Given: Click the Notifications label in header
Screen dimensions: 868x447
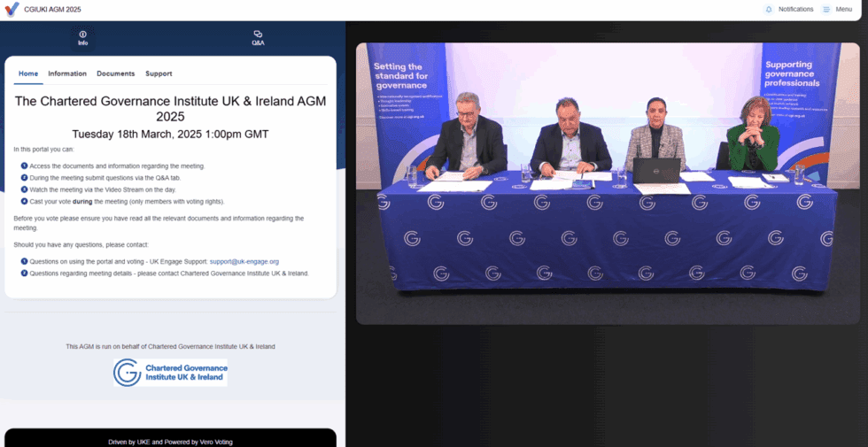Looking at the screenshot, I should coord(795,10).
